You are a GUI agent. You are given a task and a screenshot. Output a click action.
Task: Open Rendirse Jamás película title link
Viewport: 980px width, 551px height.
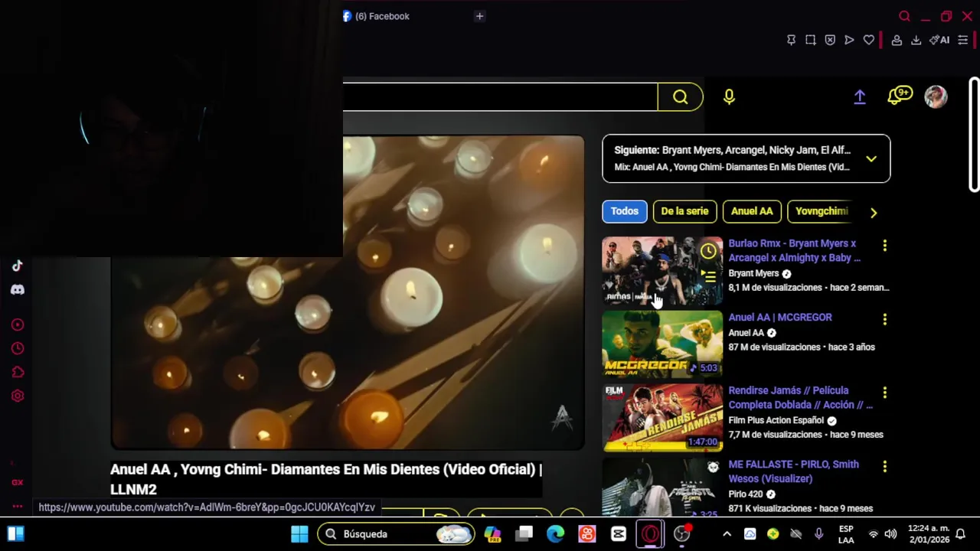(800, 397)
